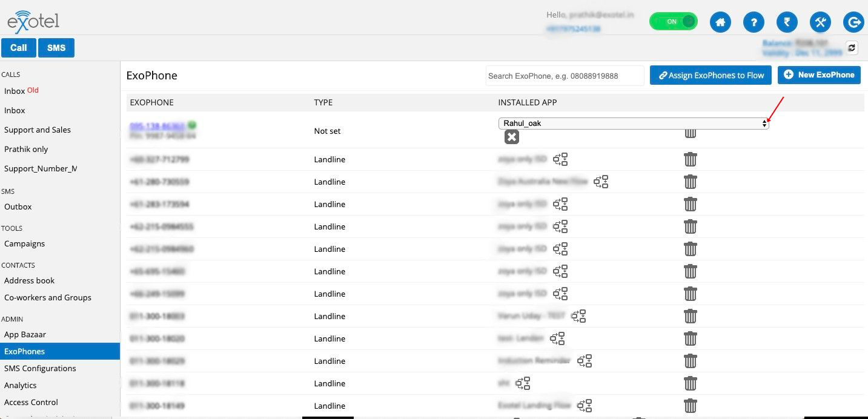868x419 pixels.
Task: Go to the home page icon
Action: pos(720,22)
